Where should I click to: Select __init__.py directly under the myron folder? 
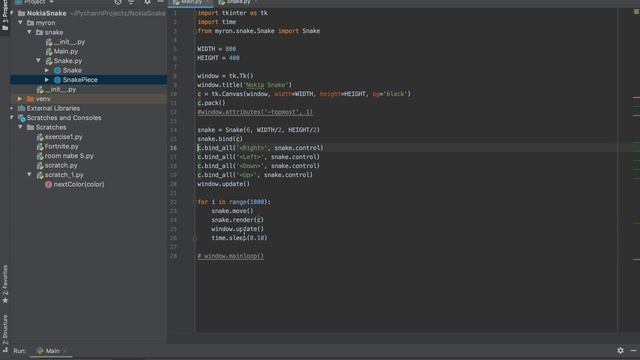click(61, 89)
